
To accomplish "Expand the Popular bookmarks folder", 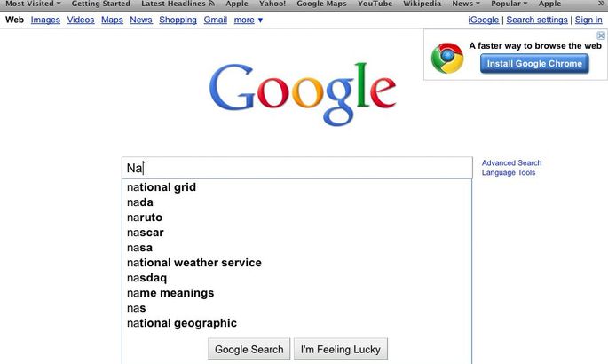I will tap(509, 4).
